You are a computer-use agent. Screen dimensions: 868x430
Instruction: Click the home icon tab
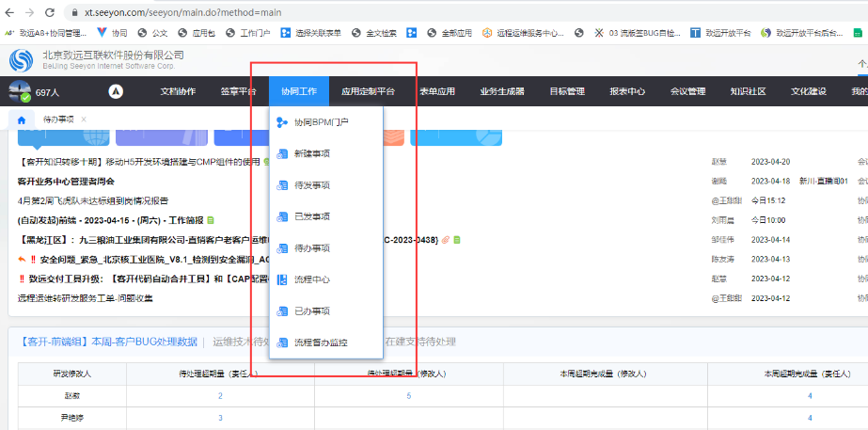[21, 120]
